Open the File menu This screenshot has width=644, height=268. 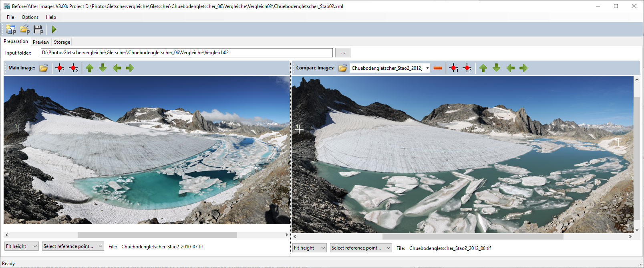tap(10, 17)
